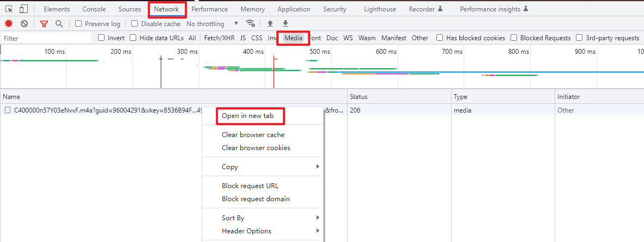This screenshot has width=644, height=242.
Task: Clear the network log icon
Action: [24, 24]
